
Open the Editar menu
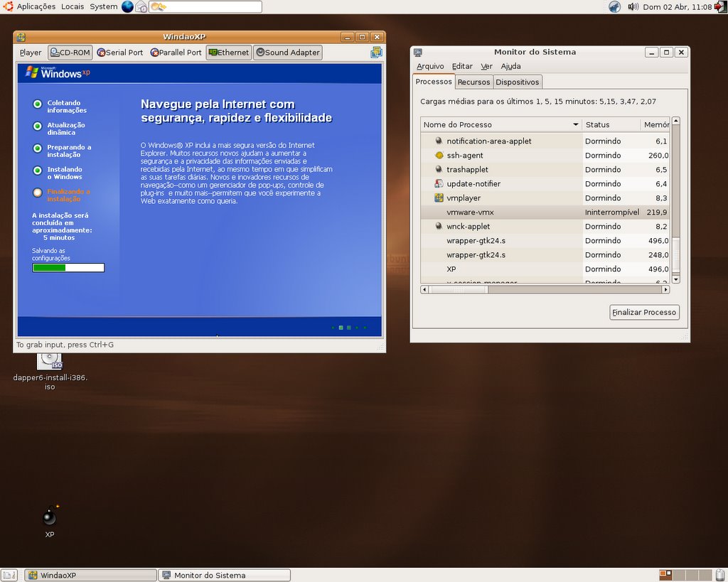pos(462,66)
